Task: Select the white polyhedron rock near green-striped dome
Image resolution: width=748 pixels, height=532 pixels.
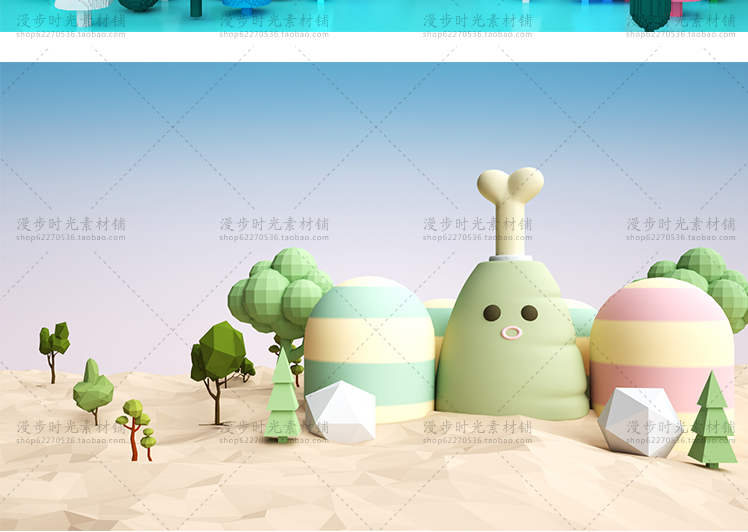Action: pyautogui.click(x=339, y=412)
